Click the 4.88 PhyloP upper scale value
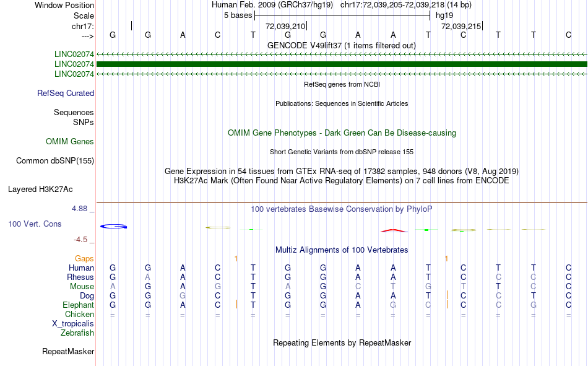 [79, 209]
